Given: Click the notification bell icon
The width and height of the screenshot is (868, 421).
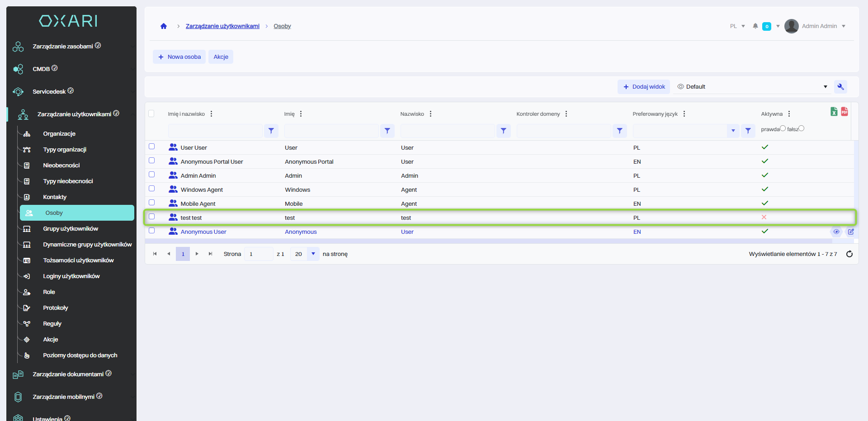Looking at the screenshot, I should [x=755, y=26].
